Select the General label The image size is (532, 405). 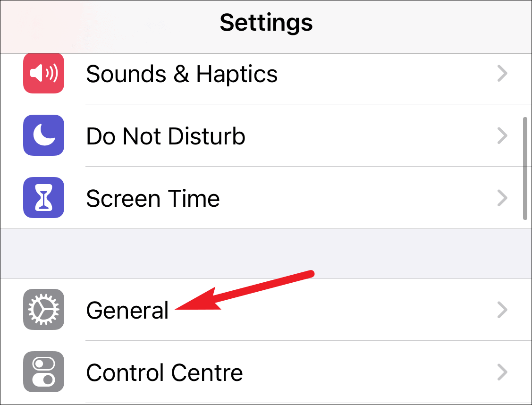tap(127, 310)
